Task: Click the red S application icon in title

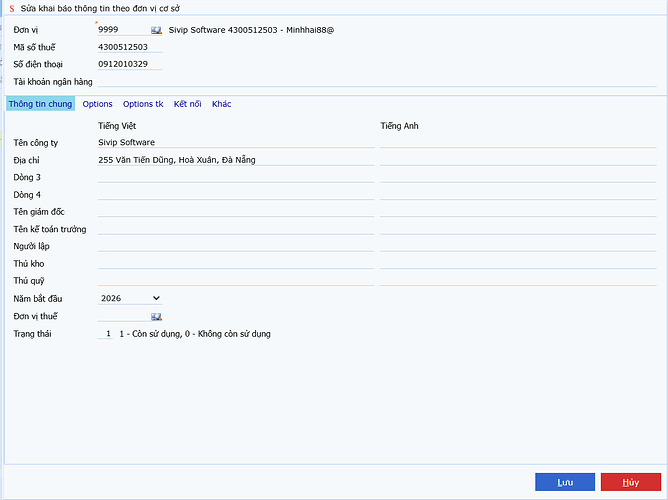Action: click(x=12, y=9)
